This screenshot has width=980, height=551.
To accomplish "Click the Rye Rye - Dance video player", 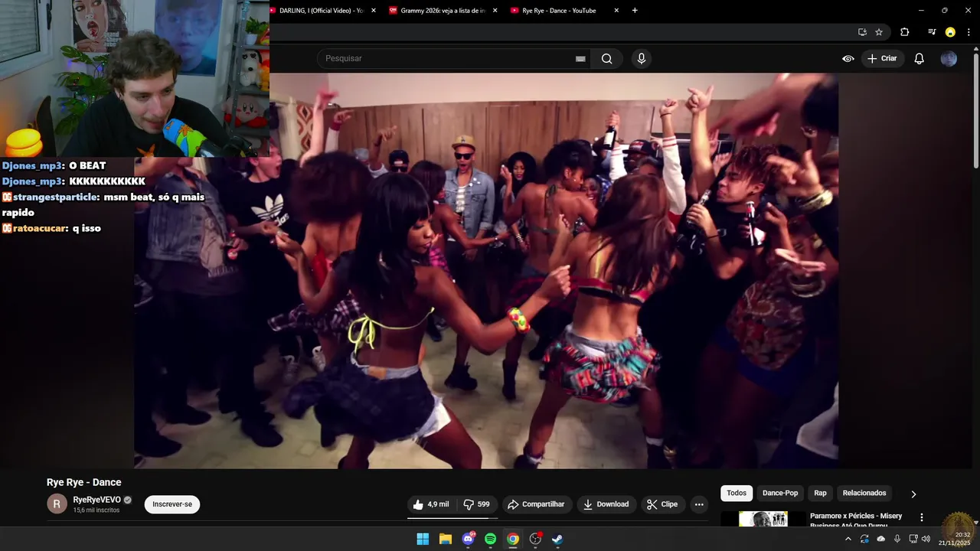I will (x=486, y=271).
